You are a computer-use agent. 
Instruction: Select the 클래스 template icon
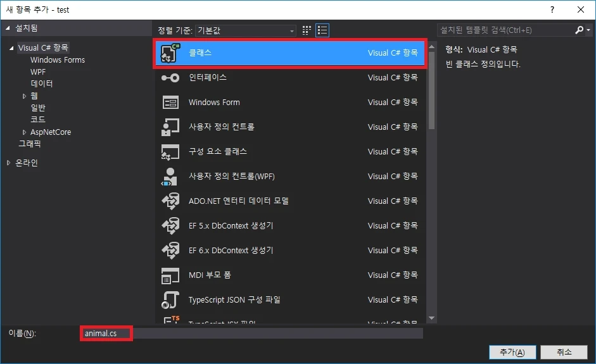(170, 54)
